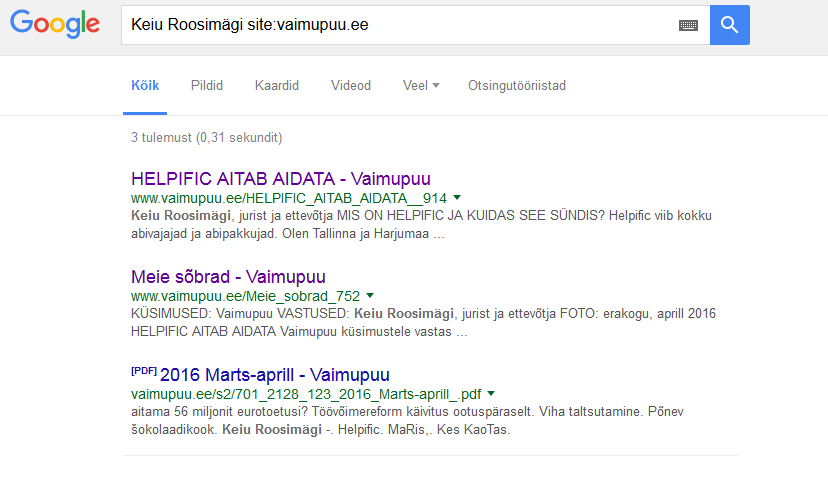Select the Kõik tab

(x=145, y=86)
